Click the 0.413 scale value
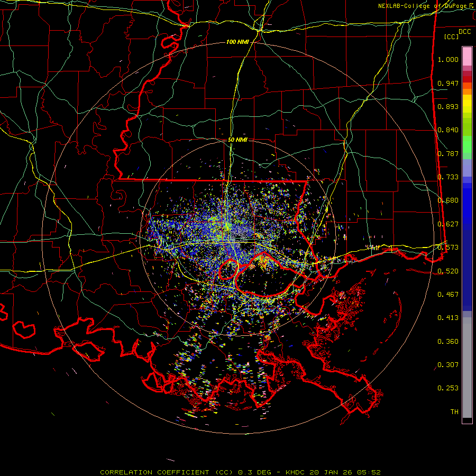The image size is (476, 476). tap(448, 318)
